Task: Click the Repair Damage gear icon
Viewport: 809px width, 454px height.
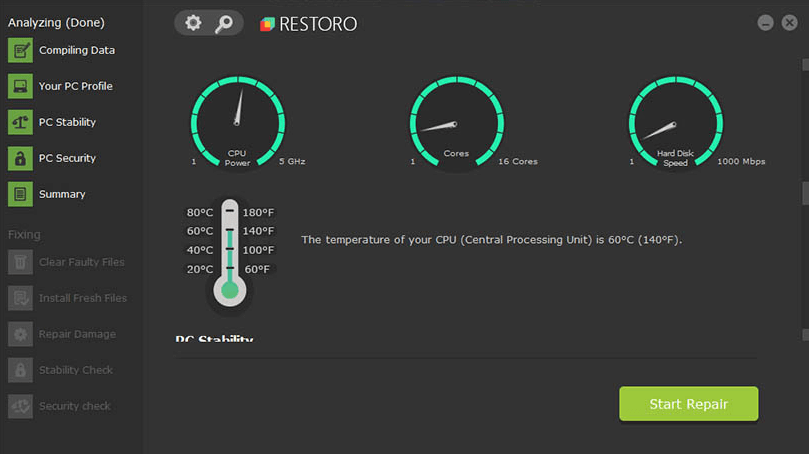Action: (20, 334)
